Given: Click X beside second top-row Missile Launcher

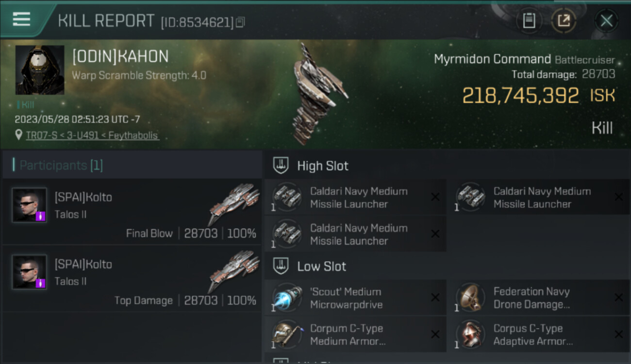Looking at the screenshot, I should (618, 197).
